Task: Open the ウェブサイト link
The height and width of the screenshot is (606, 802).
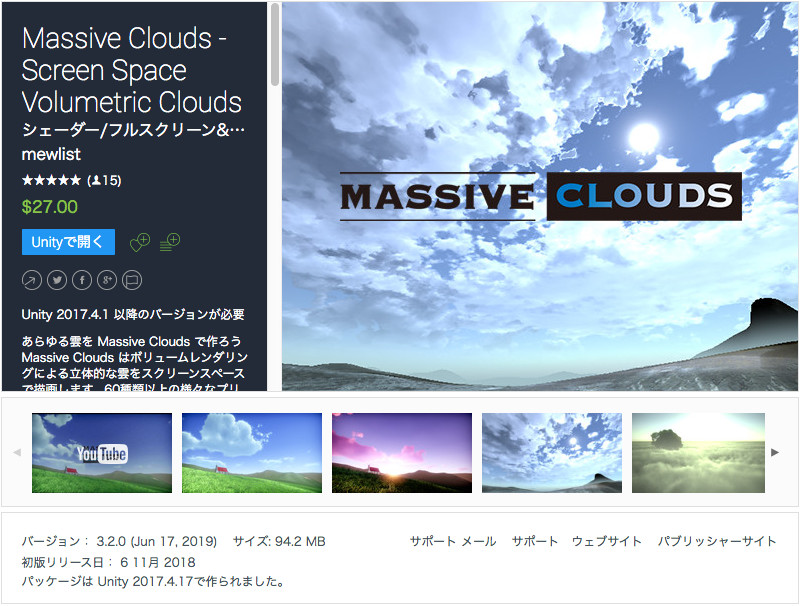Action: (x=607, y=541)
